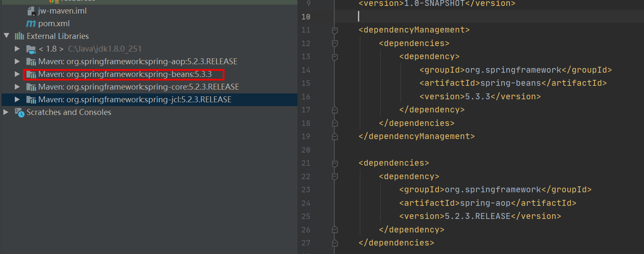Select Maven spring-beans:5.3.3 library
This screenshot has width=644, height=254.
click(x=125, y=74)
